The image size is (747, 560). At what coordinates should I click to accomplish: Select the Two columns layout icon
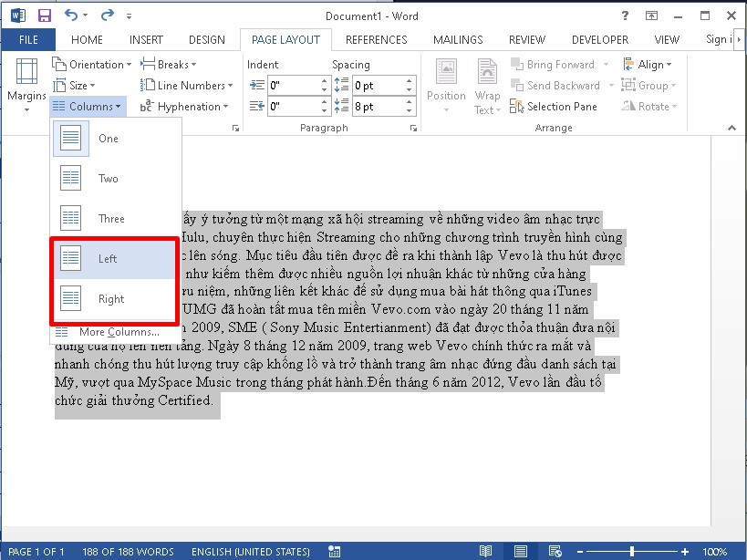click(70, 179)
